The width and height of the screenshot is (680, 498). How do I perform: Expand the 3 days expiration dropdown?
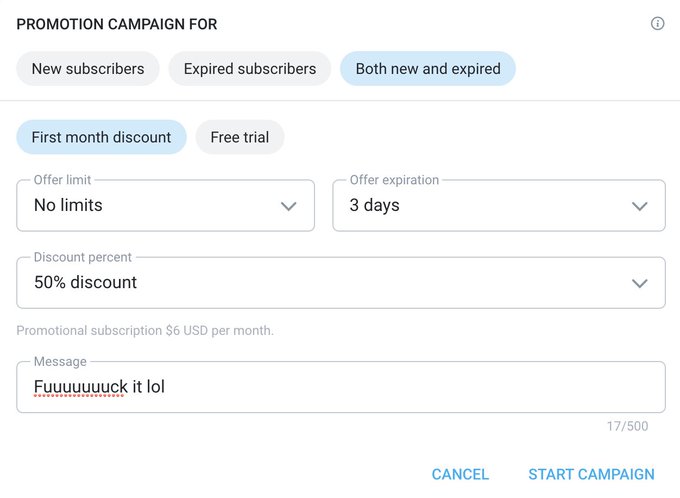[499, 205]
